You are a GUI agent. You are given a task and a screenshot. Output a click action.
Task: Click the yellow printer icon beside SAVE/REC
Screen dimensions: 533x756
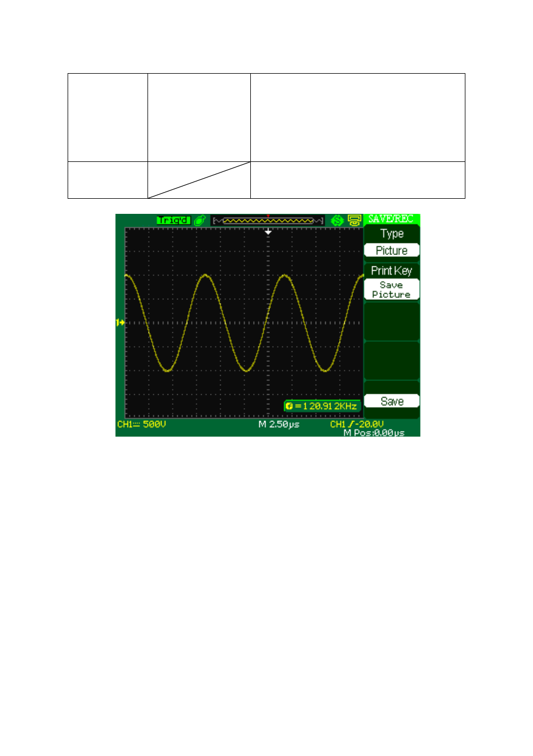(x=354, y=221)
